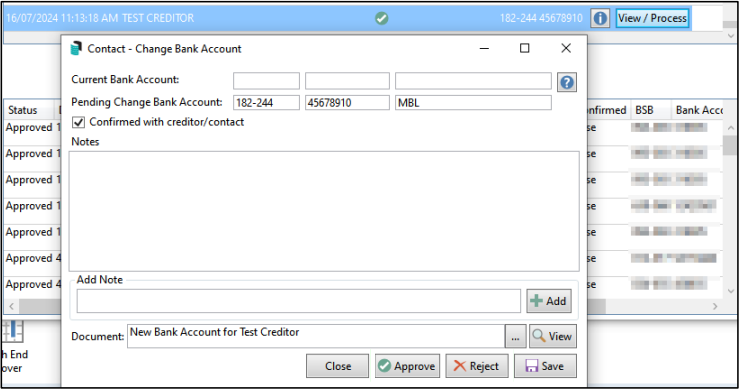The height and width of the screenshot is (390, 740).
Task: Add the note with the Add button
Action: pos(549,301)
